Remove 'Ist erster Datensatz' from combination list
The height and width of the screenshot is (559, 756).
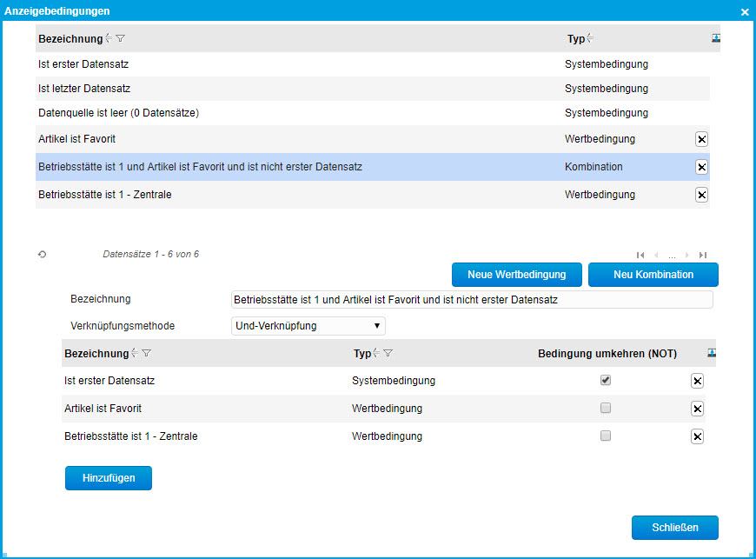point(697,381)
